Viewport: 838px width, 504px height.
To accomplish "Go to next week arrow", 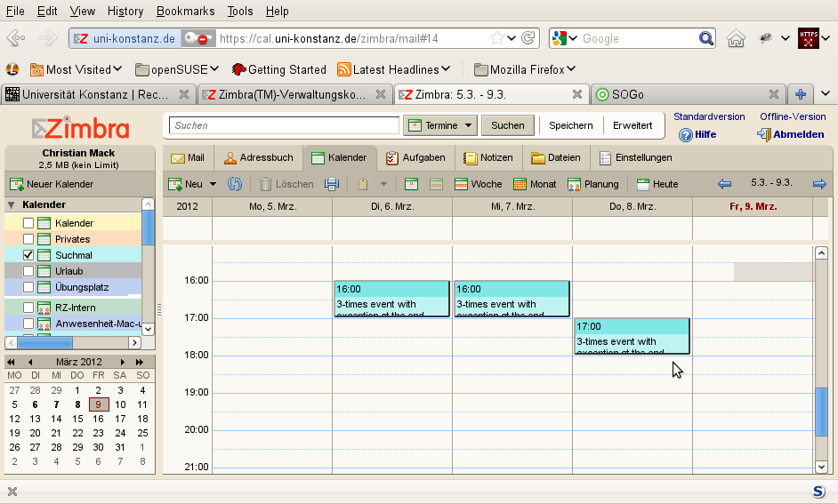I will pos(819,184).
